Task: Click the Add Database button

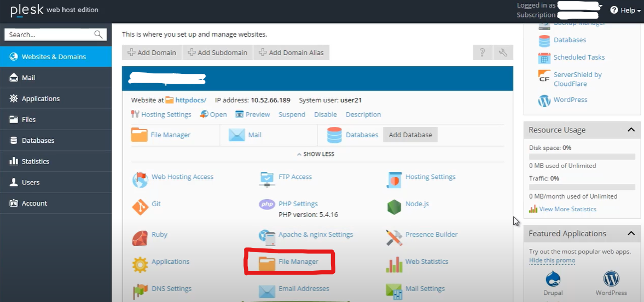Action: click(x=410, y=135)
